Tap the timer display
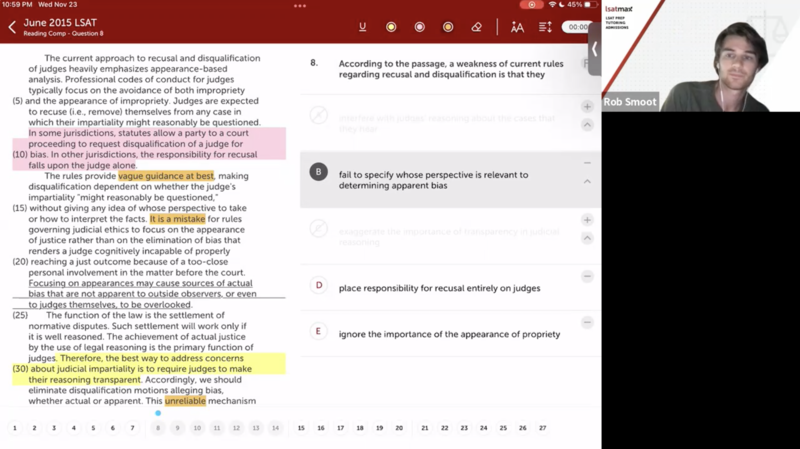 click(577, 27)
